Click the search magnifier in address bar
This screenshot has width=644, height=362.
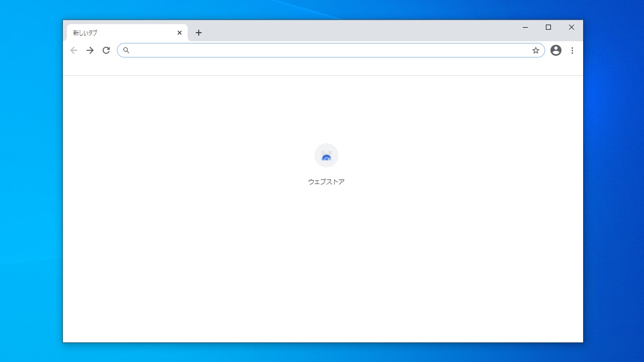click(x=126, y=50)
